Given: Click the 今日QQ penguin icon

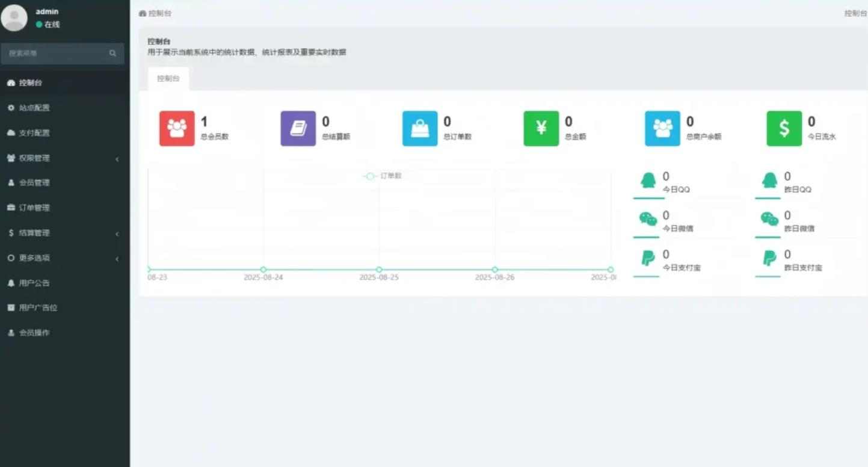Looking at the screenshot, I should (x=648, y=181).
